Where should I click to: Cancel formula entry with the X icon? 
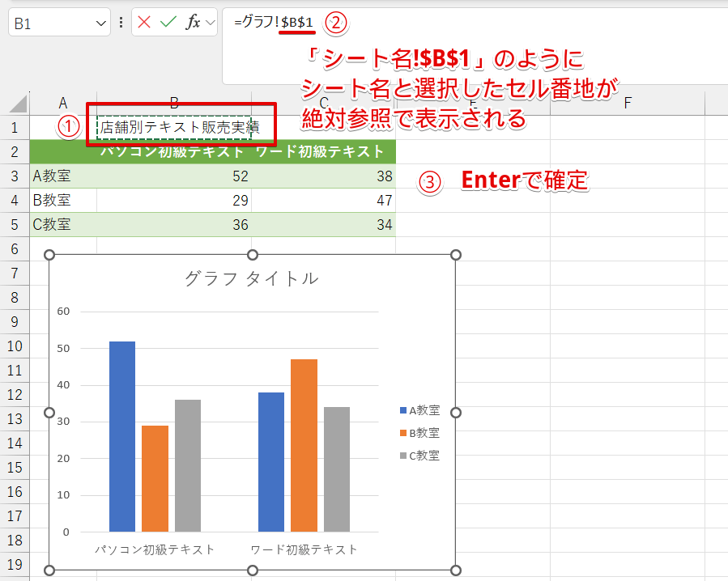144,22
